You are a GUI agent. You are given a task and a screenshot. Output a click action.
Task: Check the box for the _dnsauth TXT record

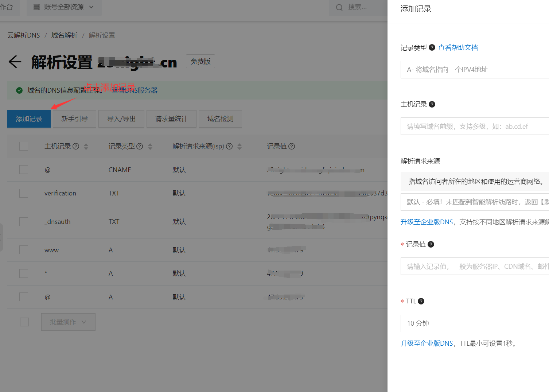point(24,222)
